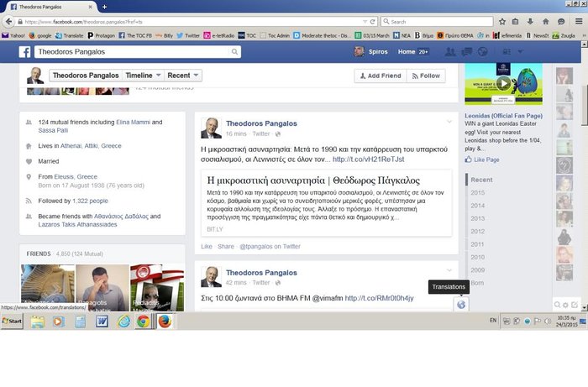The image size is (588, 387).
Task: Open Theodoros Pangalos profile picture thumbnail
Action: [x=35, y=76]
